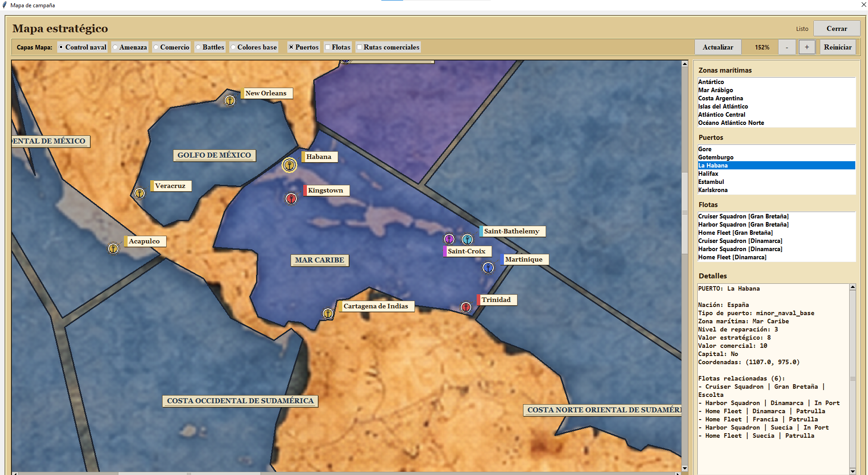Select Cruiser Squadron [Gran Bretaña] fleet
Viewport: 868px width, 475px height.
point(776,216)
